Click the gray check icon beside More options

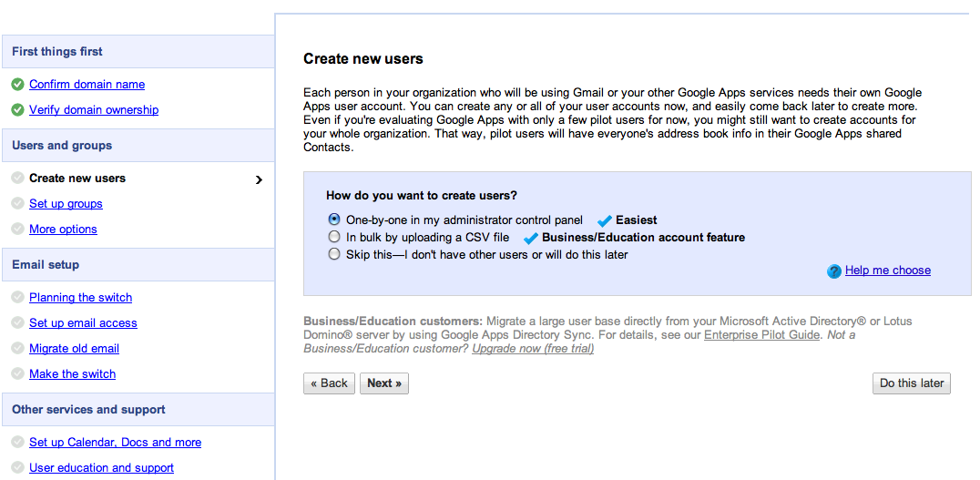pos(17,230)
